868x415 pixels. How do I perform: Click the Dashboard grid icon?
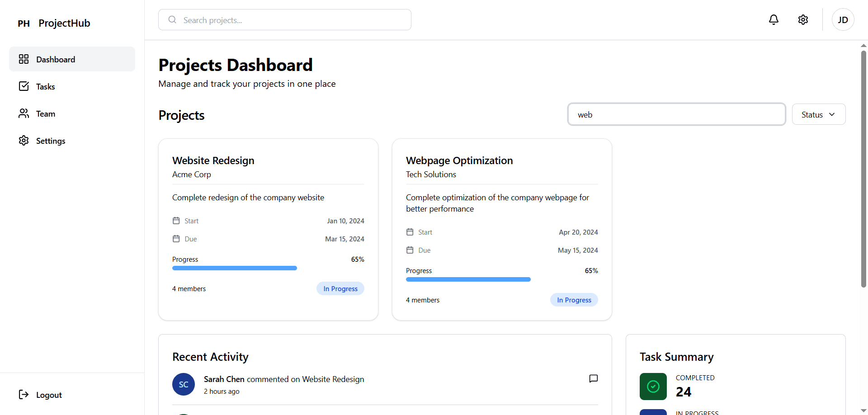coord(24,59)
